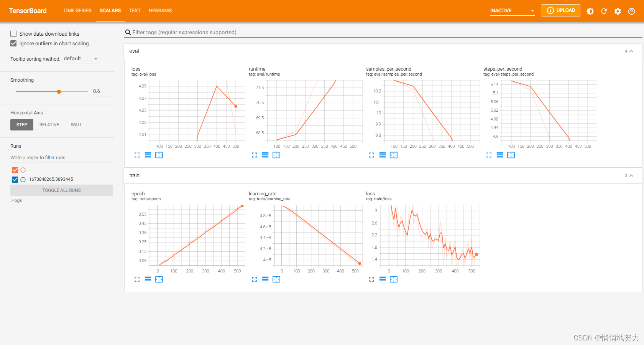Select only the 1673848265.3893445 run radio
The width and height of the screenshot is (644, 345).
point(23,180)
